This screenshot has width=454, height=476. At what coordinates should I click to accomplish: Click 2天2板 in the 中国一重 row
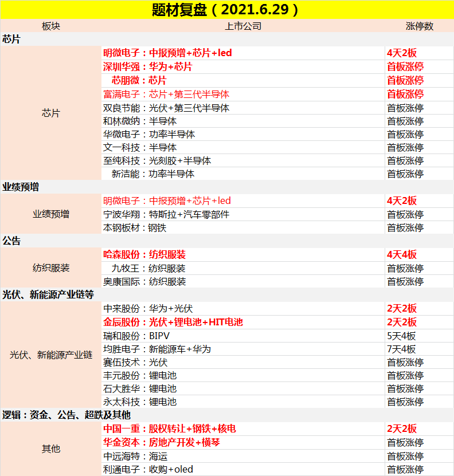pyautogui.click(x=401, y=428)
